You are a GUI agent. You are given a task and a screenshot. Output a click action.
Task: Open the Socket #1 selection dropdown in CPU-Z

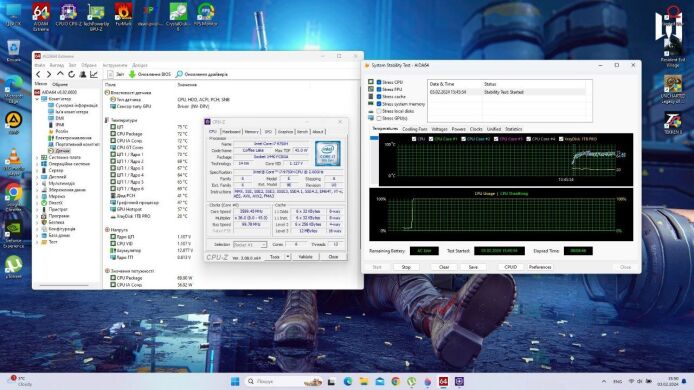coord(250,245)
